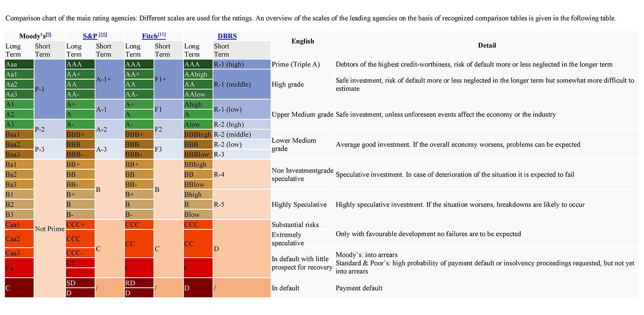Select the Not Prime cell
644x315 pixels.
coord(49,229)
